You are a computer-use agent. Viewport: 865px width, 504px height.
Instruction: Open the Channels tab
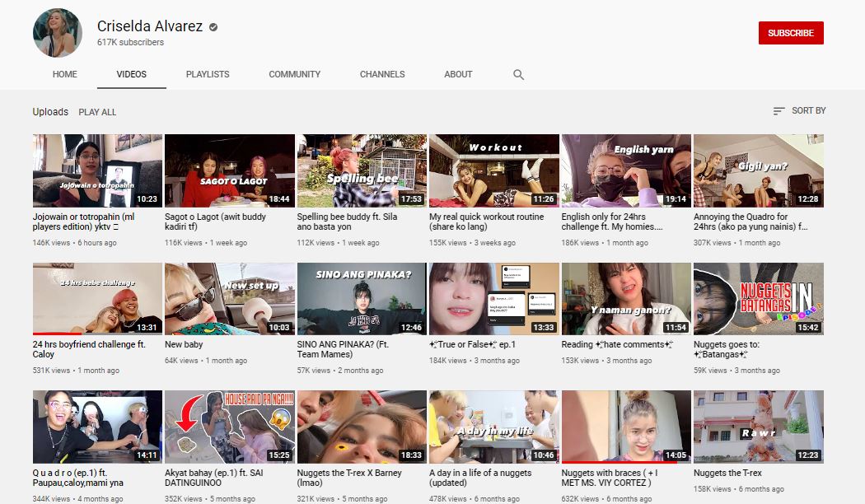pos(382,74)
